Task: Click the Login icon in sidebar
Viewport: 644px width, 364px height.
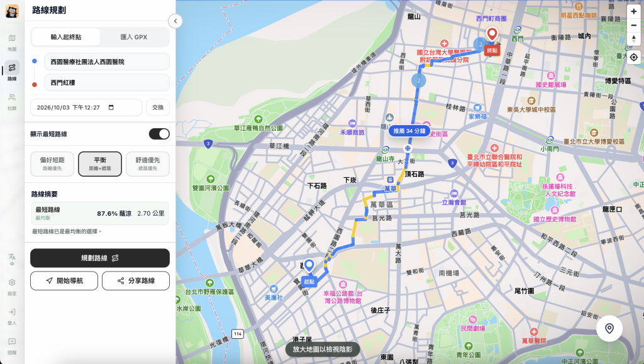Action: coord(12,316)
